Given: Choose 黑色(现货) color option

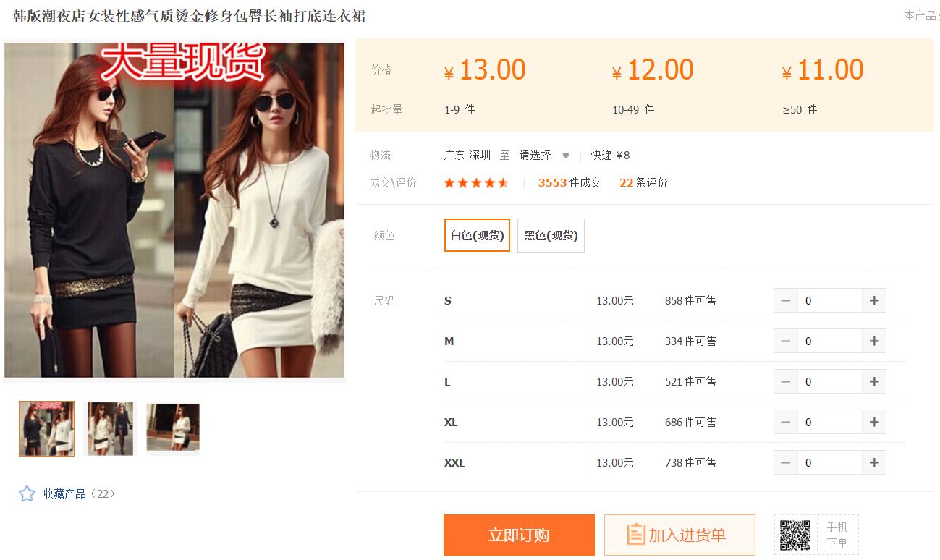Looking at the screenshot, I should coord(551,235).
